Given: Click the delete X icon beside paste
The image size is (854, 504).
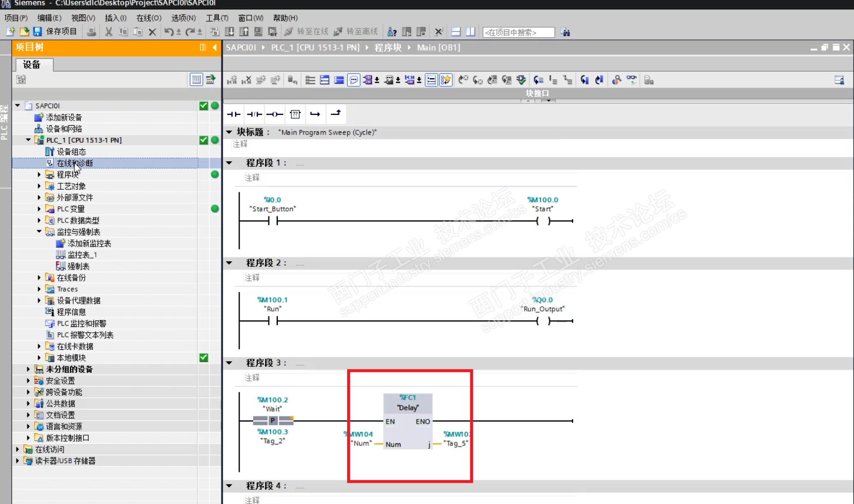Looking at the screenshot, I should pyautogui.click(x=153, y=32).
